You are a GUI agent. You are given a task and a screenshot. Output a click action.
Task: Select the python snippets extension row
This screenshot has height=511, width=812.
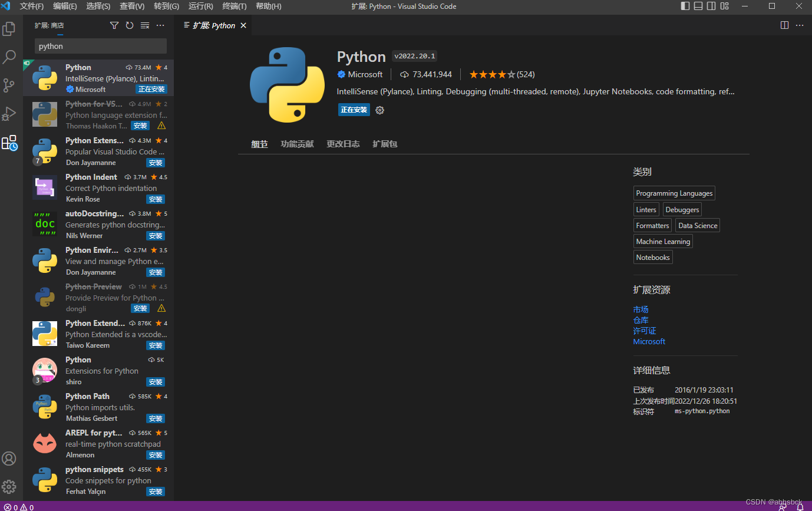pos(98,480)
